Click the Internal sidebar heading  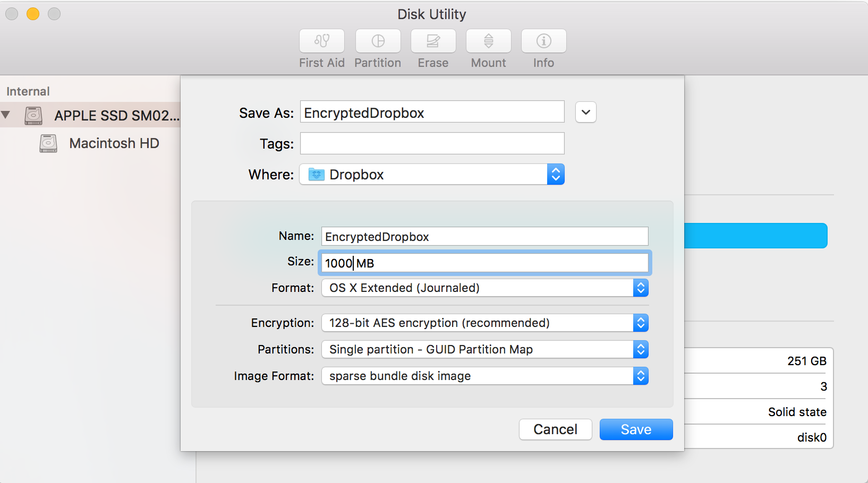28,91
